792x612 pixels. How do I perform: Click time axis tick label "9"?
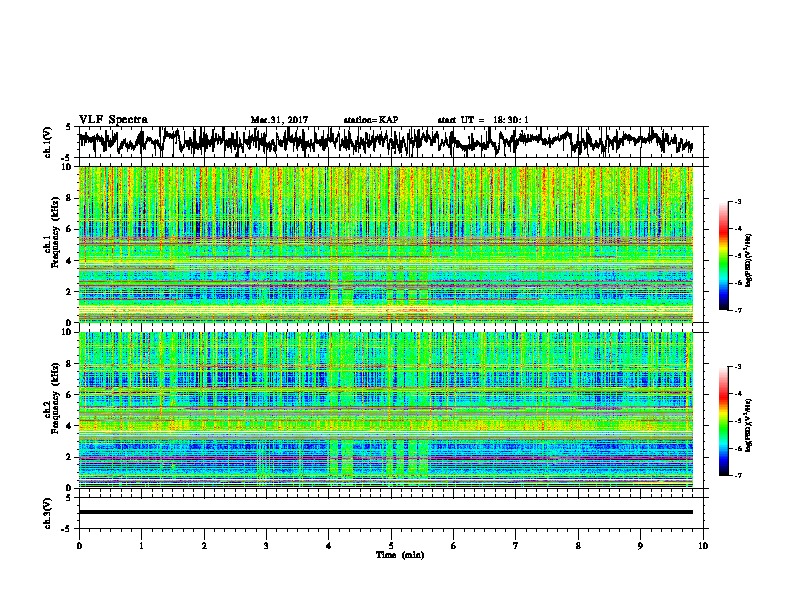640,546
